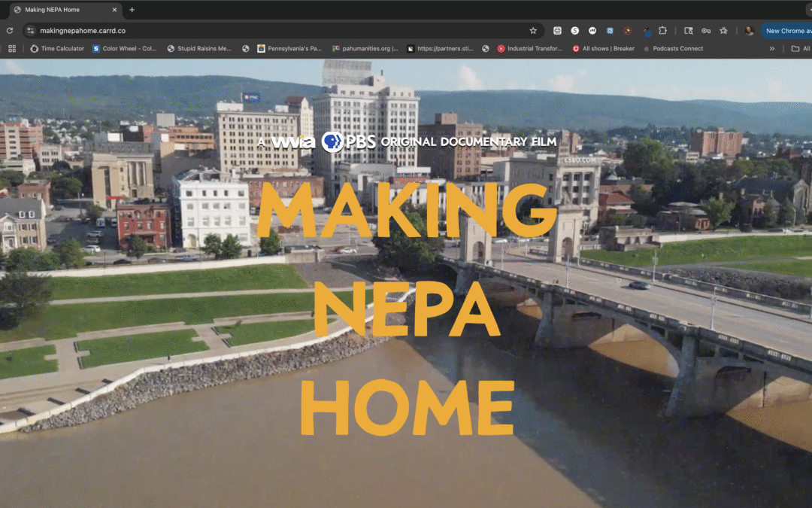The height and width of the screenshot is (508, 812).
Task: Open the All Bookmarks folder
Action: [800, 49]
